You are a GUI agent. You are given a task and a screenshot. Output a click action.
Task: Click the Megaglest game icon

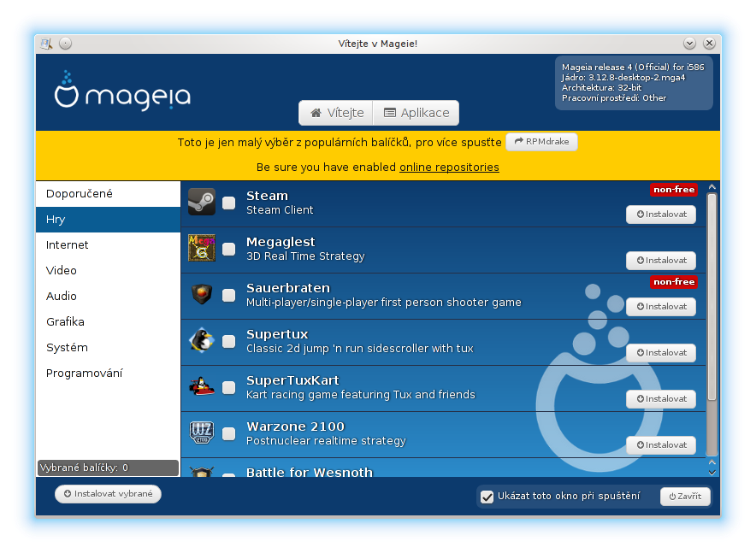(202, 249)
